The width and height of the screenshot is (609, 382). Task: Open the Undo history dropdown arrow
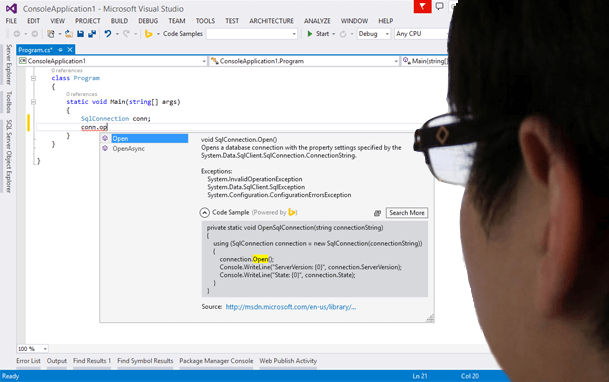coord(117,34)
